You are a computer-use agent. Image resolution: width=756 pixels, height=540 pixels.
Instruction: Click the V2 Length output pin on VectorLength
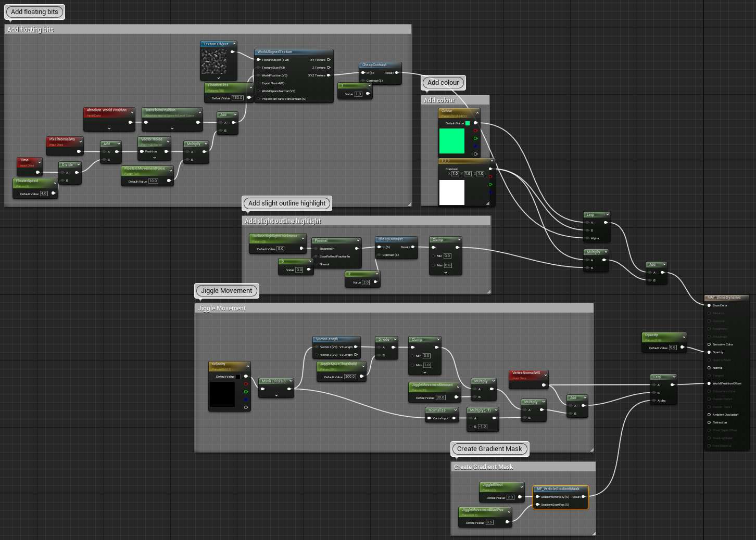356,355
